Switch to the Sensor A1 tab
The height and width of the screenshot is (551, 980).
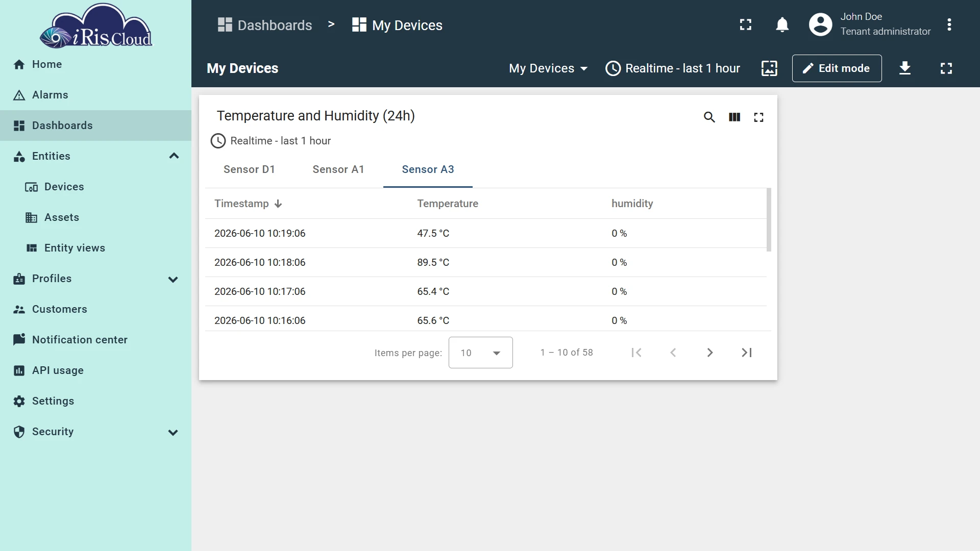[338, 169]
